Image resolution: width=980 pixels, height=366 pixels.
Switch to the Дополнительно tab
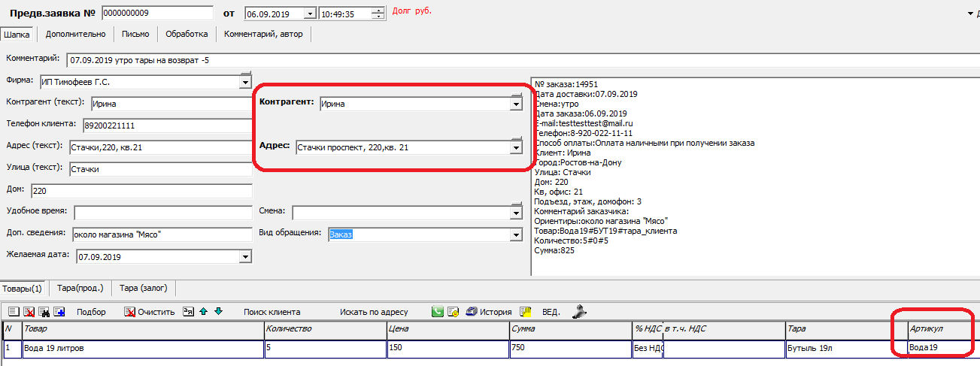click(75, 34)
